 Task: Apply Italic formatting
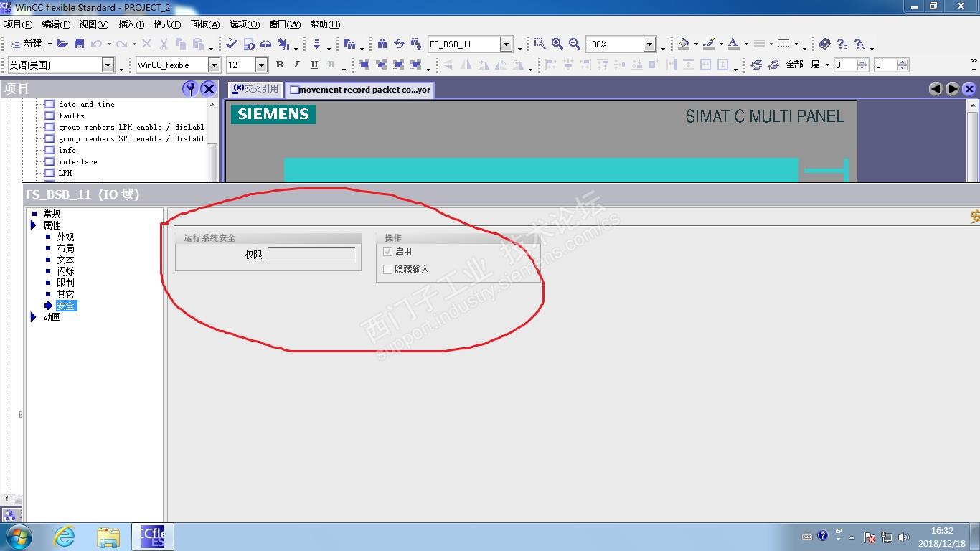(x=296, y=65)
